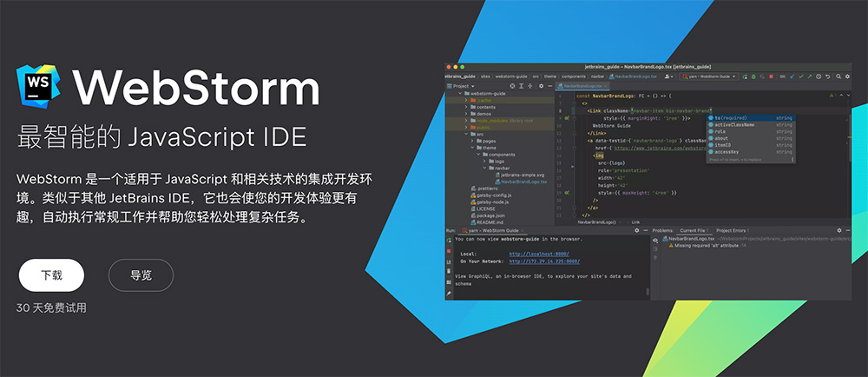Open the Project view dropdown
868x377 pixels.
[459, 86]
